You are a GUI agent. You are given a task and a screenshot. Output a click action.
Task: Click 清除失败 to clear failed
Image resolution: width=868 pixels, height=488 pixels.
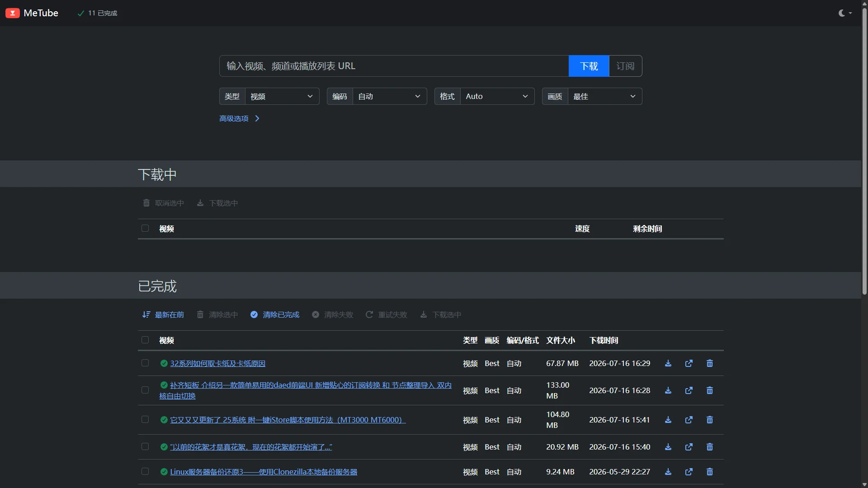tap(333, 315)
